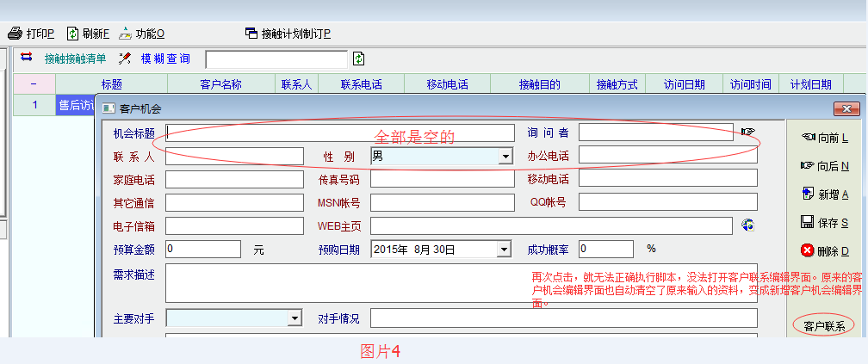This screenshot has height=364, width=868.
Task: Open the 预购日期 date picker dropdown
Action: click(505, 250)
